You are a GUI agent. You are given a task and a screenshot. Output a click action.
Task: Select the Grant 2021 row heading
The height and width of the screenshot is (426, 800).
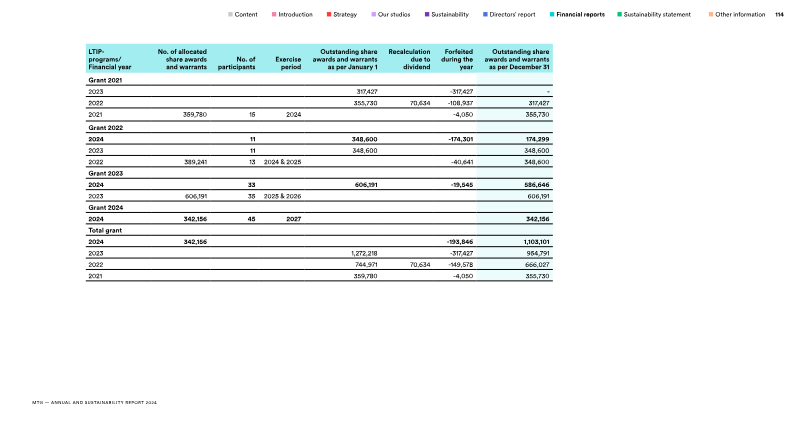(106, 78)
